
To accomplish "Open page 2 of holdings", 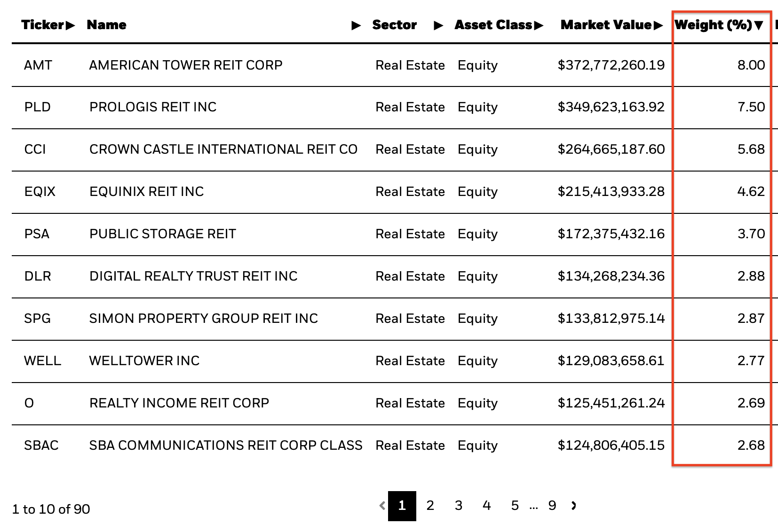I will pyautogui.click(x=430, y=506).
